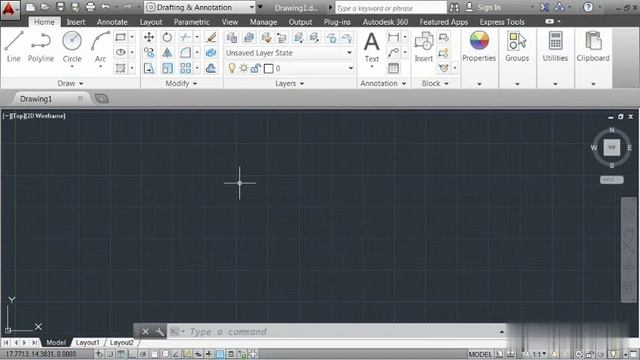Open the Utilities calculator panel
Image resolution: width=640 pixels, height=360 pixels.
pyautogui.click(x=555, y=47)
